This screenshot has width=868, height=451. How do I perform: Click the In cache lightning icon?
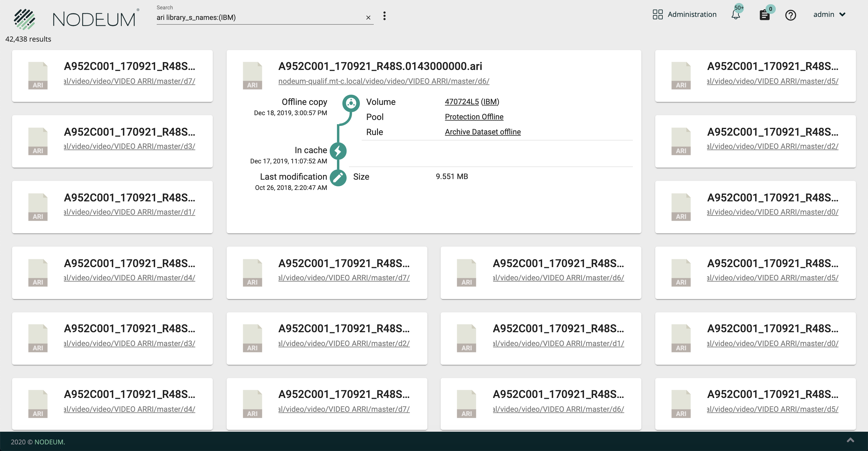(338, 151)
